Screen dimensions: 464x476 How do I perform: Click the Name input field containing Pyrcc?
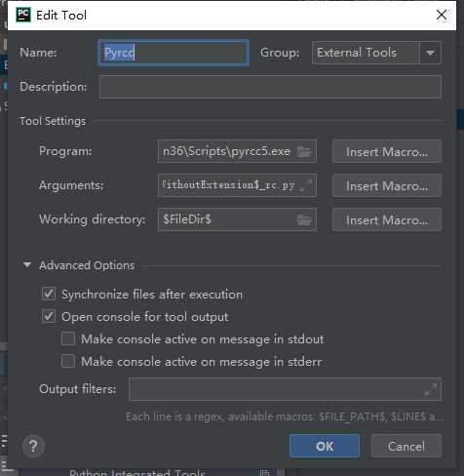point(174,53)
